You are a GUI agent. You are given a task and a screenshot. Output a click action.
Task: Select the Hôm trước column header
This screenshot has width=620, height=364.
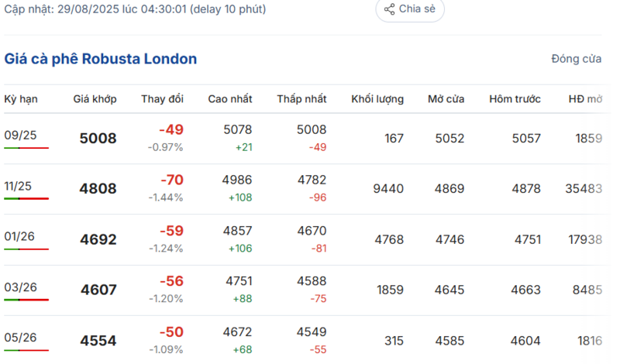[515, 99]
